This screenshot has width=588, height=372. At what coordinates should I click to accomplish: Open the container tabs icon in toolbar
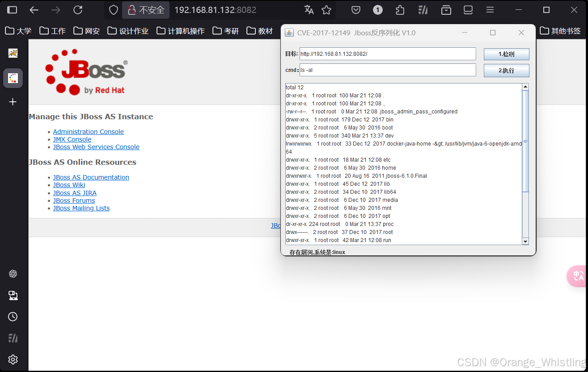pos(446,10)
